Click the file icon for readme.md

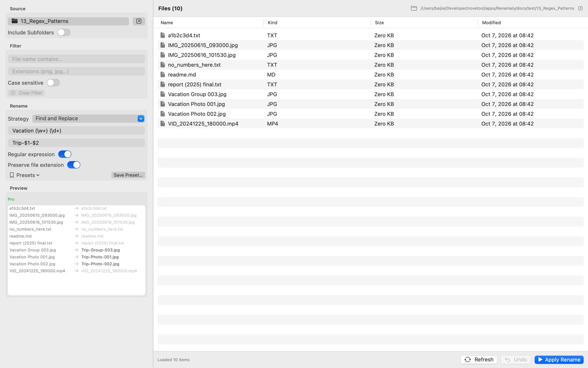point(162,74)
